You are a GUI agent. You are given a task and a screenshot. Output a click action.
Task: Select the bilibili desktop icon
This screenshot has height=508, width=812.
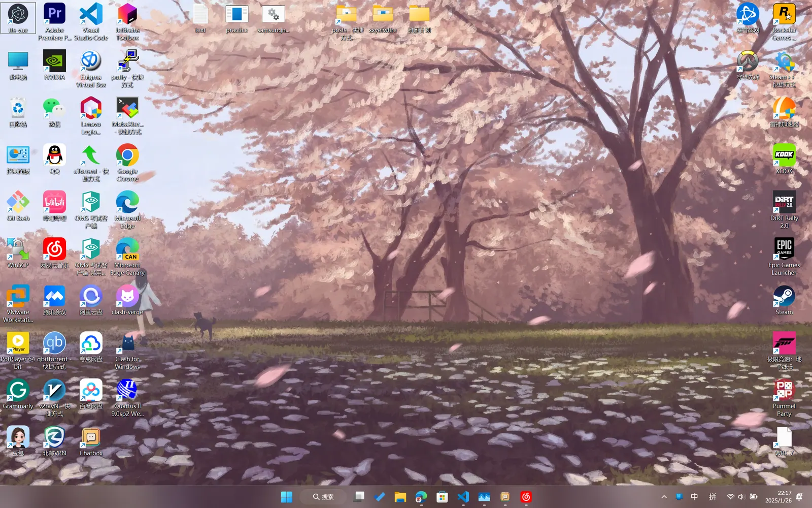pos(54,203)
